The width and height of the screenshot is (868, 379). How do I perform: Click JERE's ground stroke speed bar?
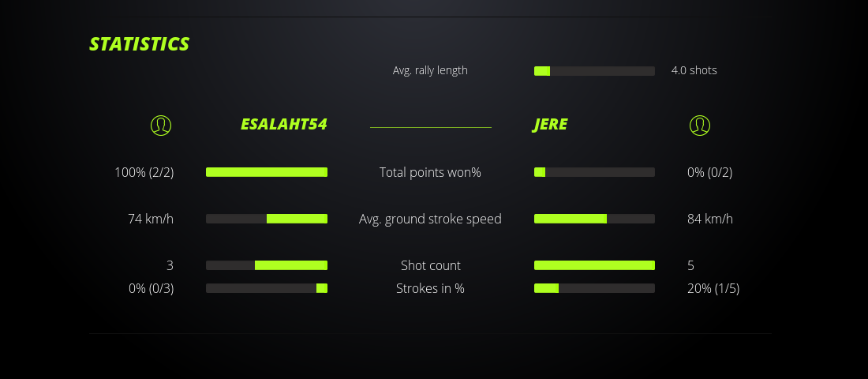pyautogui.click(x=594, y=219)
